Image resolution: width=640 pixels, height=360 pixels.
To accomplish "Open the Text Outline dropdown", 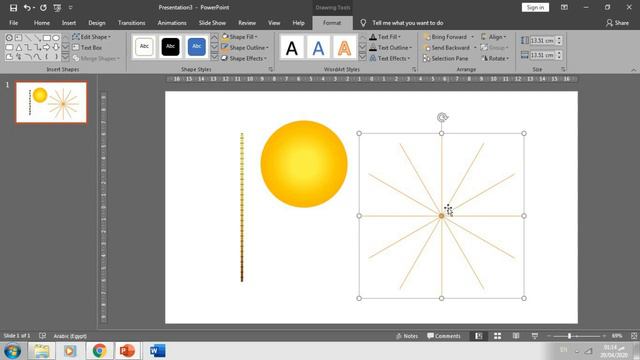I will (391, 47).
